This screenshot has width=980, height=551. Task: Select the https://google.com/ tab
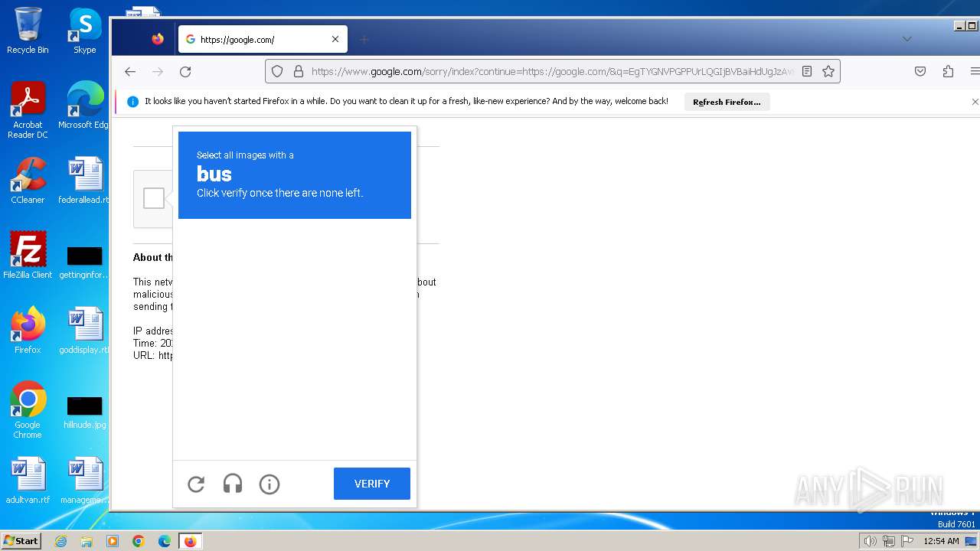(x=263, y=39)
